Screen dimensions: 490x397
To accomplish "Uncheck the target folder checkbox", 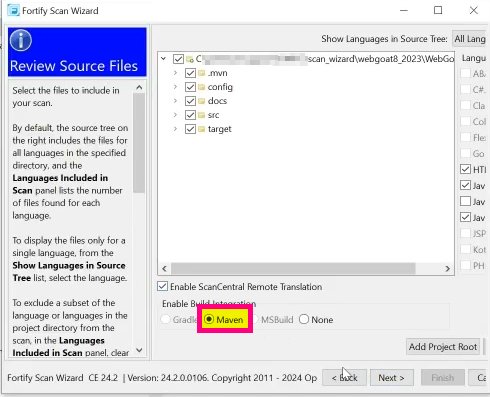I will pos(190,129).
